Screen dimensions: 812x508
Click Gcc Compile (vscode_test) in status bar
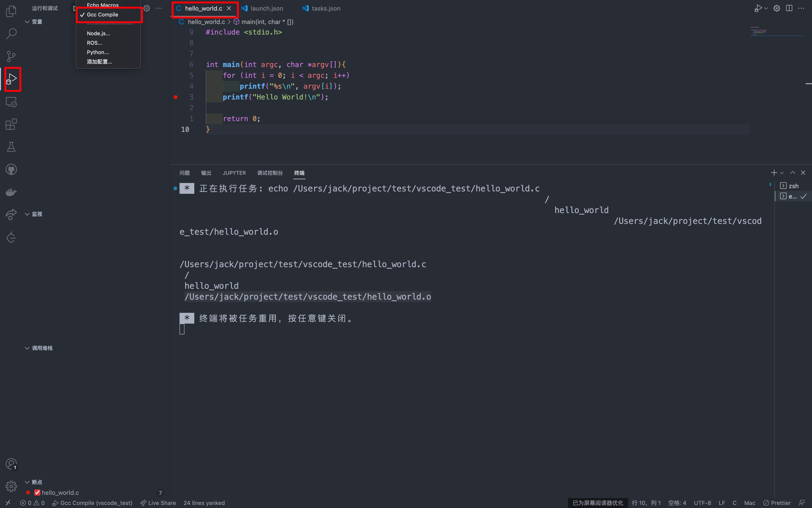coord(93,503)
